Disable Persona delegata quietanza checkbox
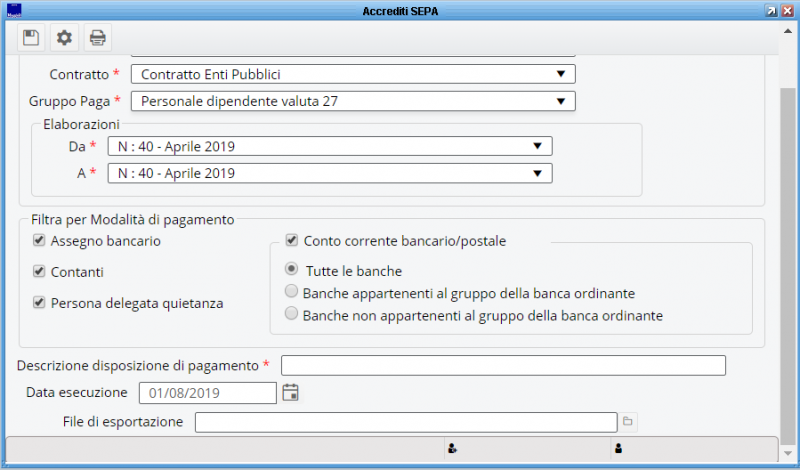The image size is (800, 470). [39, 302]
